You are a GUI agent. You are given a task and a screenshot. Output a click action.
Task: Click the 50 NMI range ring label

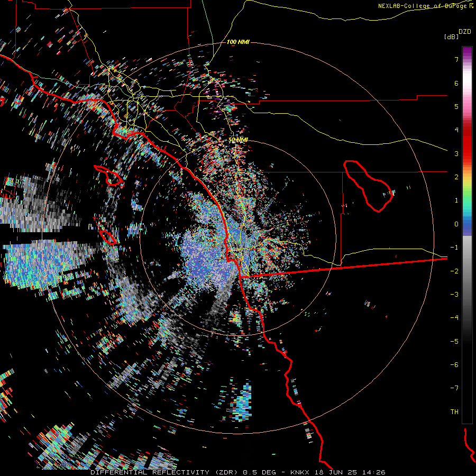coord(238,140)
